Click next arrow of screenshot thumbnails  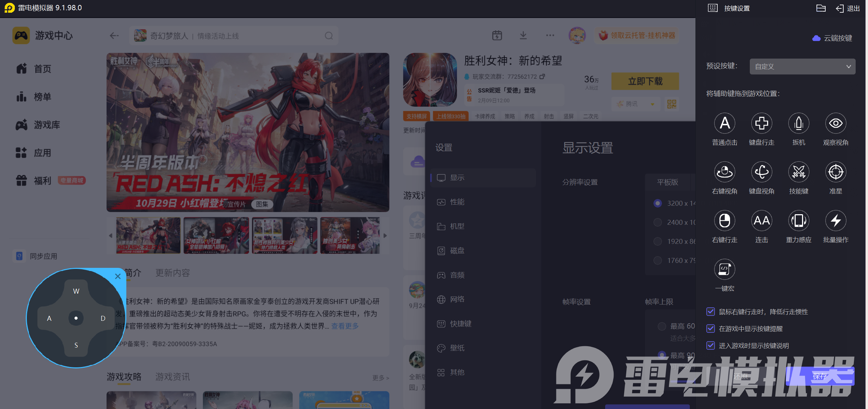385,235
